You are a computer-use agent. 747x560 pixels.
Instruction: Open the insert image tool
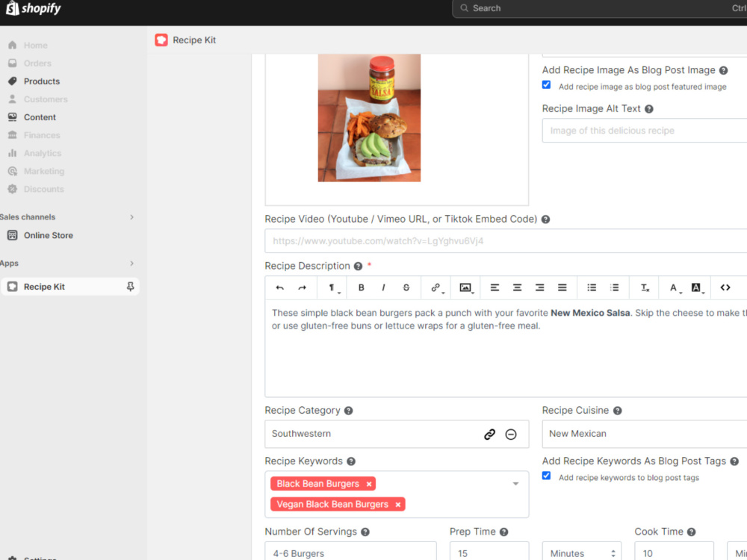(466, 287)
